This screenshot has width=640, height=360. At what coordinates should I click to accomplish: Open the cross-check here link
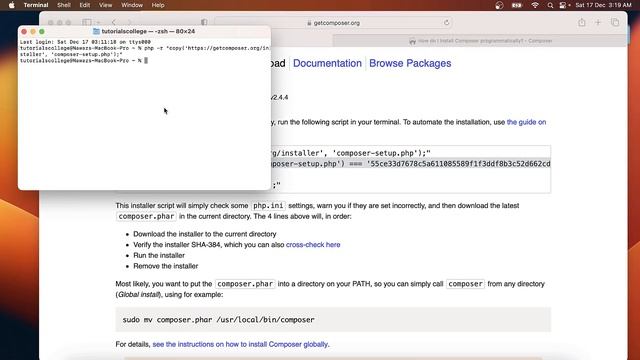pyautogui.click(x=313, y=244)
